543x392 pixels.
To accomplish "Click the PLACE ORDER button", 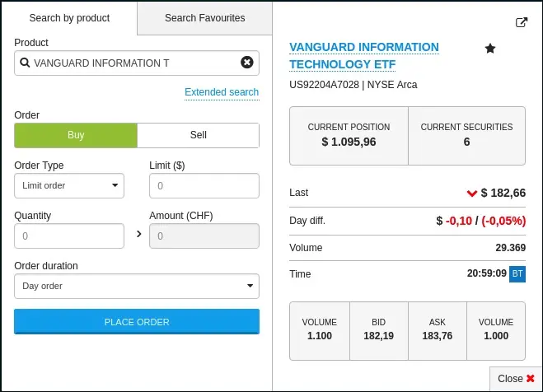I will [137, 322].
